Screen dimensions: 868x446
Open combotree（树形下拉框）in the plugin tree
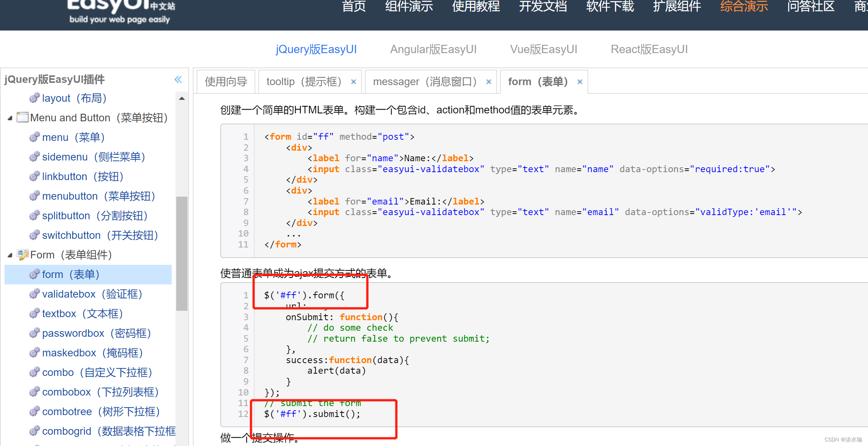click(101, 411)
